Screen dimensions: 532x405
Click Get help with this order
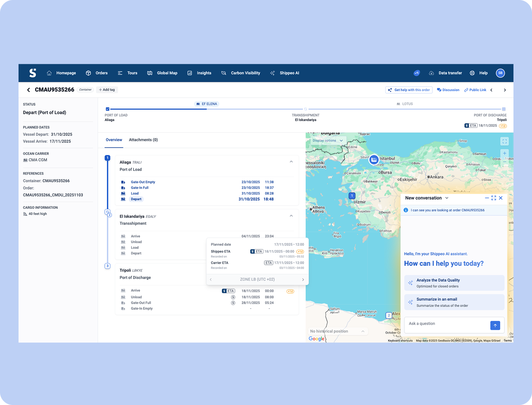(409, 90)
